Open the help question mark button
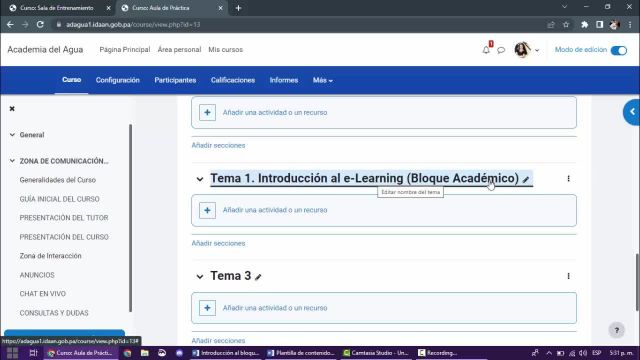Screen dimensions: 640x360 point(617,330)
